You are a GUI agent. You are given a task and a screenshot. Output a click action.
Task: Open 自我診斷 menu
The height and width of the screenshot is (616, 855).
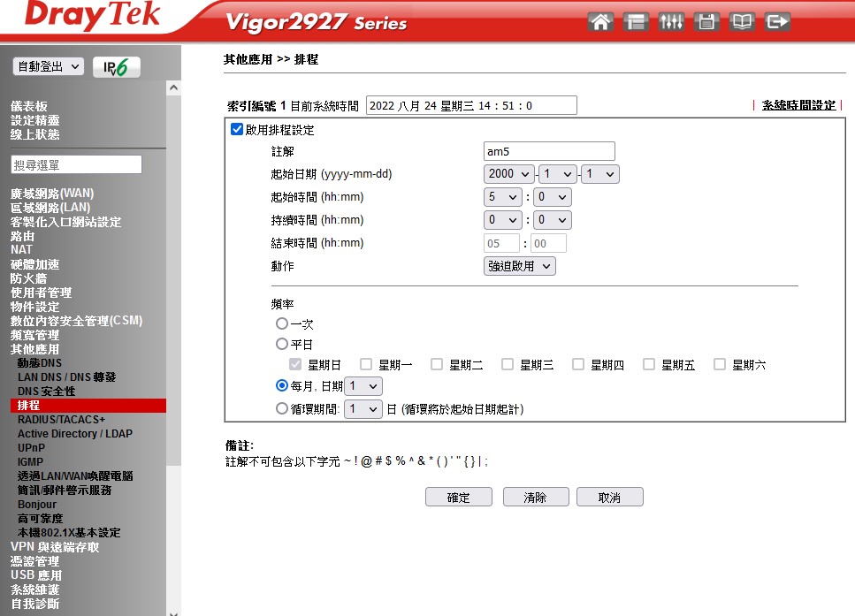pyautogui.click(x=34, y=604)
